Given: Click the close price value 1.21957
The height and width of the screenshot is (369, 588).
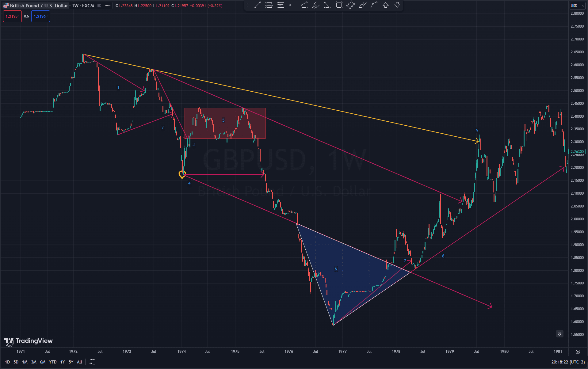Looking at the screenshot, I should click(181, 6).
